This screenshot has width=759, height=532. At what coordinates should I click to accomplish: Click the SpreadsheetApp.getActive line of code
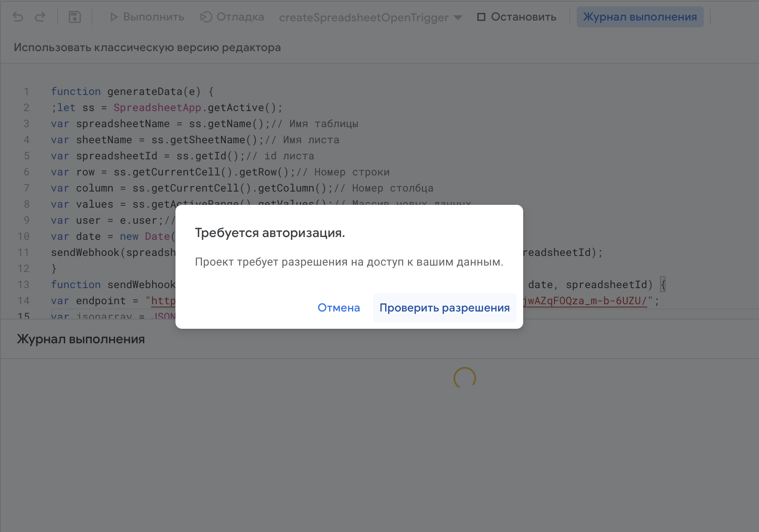tap(167, 108)
